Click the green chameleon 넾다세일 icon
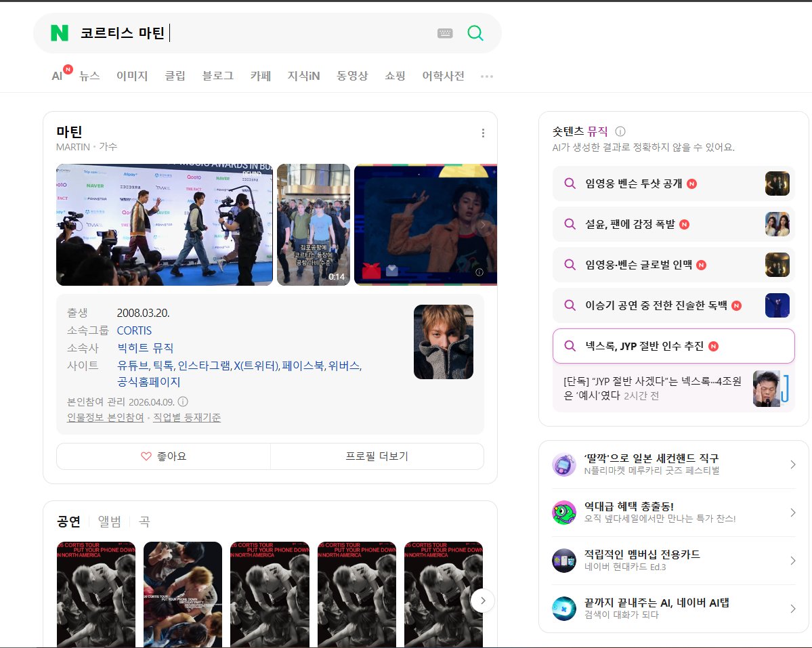 [564, 513]
